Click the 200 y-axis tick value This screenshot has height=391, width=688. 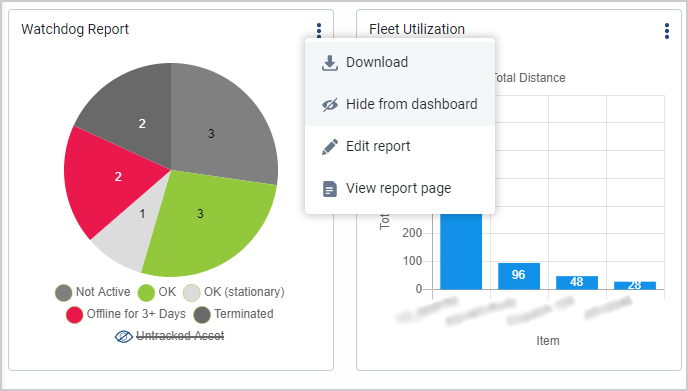(412, 233)
